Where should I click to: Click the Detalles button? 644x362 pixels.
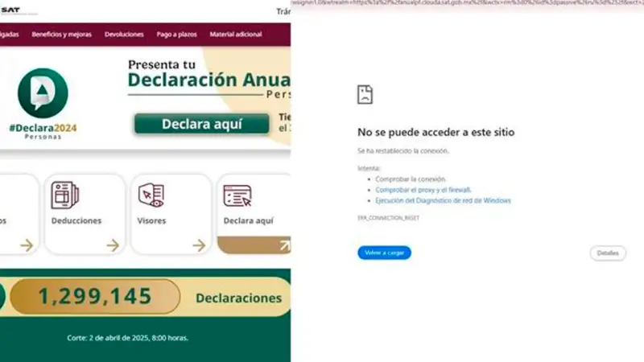pyautogui.click(x=608, y=253)
